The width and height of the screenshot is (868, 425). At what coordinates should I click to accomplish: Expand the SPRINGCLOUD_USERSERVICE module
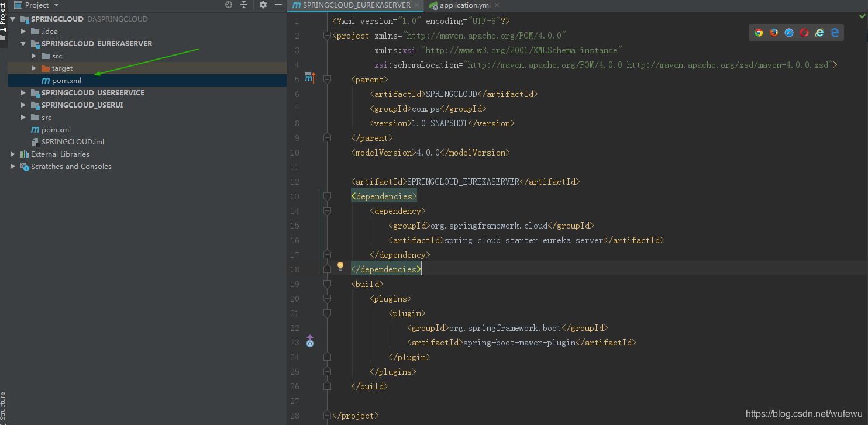pos(23,93)
